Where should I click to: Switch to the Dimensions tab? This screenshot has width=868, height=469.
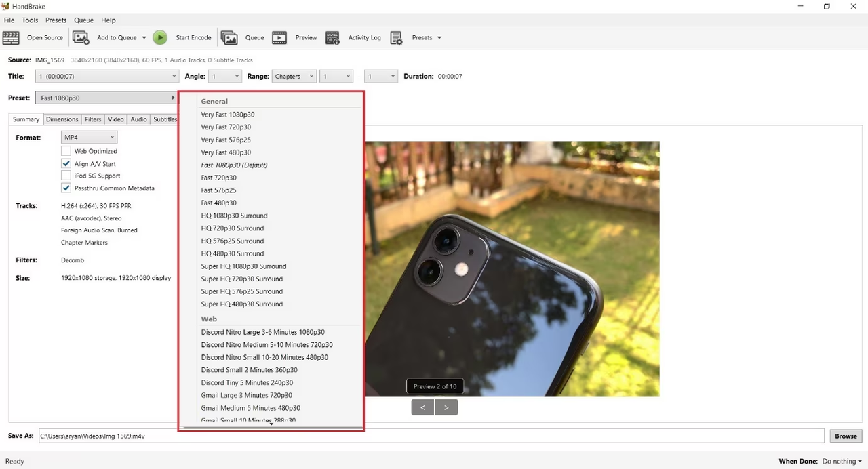tap(62, 119)
